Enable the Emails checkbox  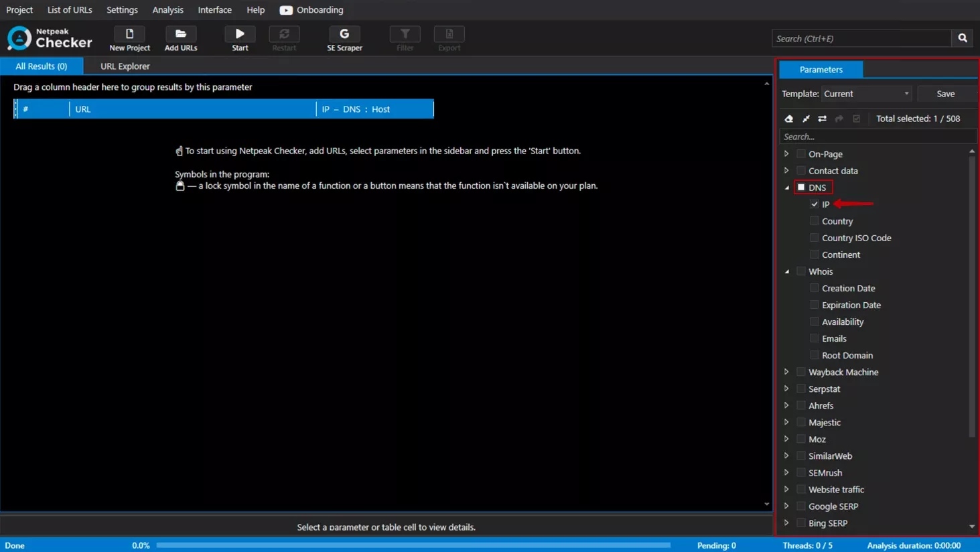[x=815, y=338]
